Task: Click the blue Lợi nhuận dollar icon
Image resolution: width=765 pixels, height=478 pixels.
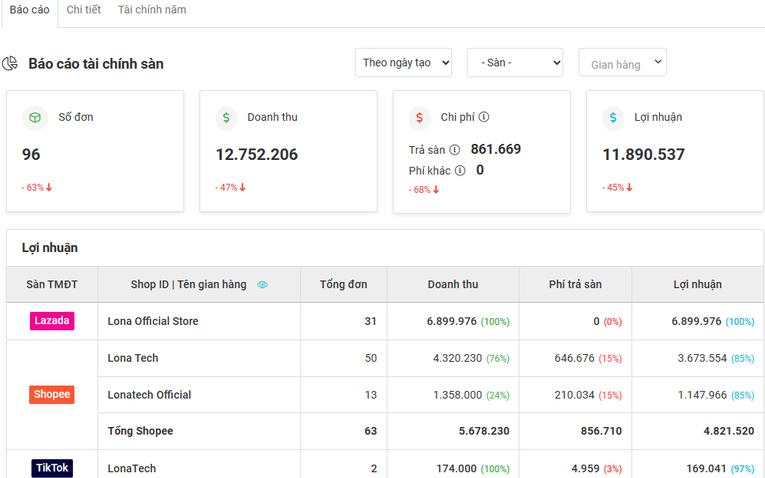Action: click(613, 118)
